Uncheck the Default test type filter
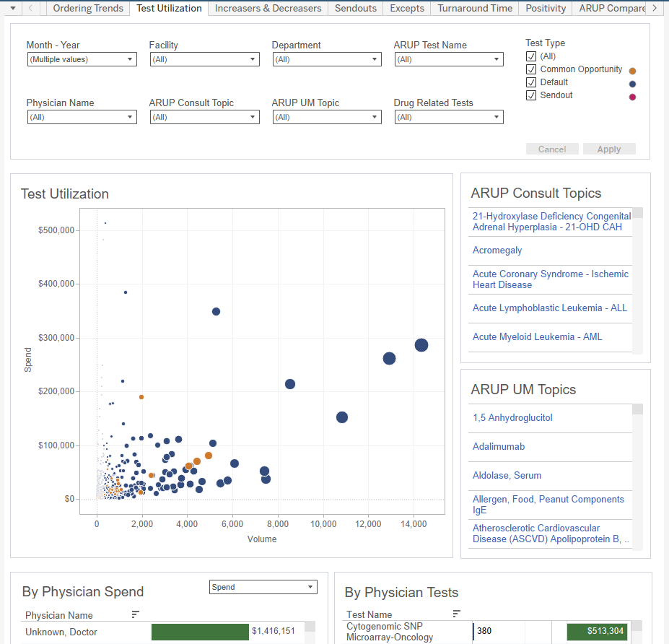The image size is (669, 644). [531, 82]
